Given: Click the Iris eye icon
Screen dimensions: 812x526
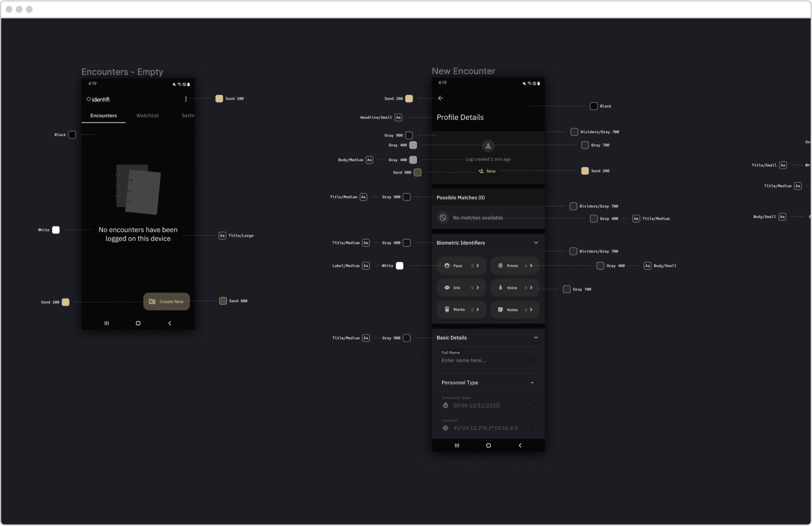Looking at the screenshot, I should click(447, 288).
